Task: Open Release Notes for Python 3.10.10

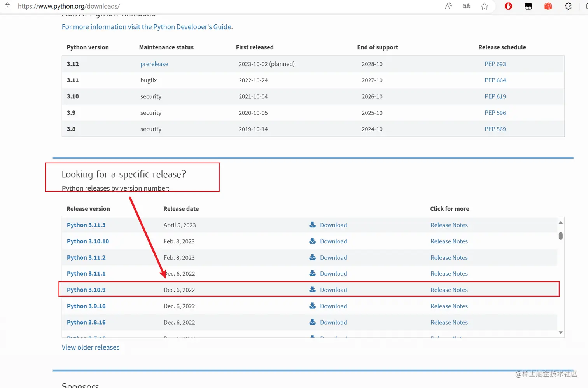Action: [x=449, y=241]
